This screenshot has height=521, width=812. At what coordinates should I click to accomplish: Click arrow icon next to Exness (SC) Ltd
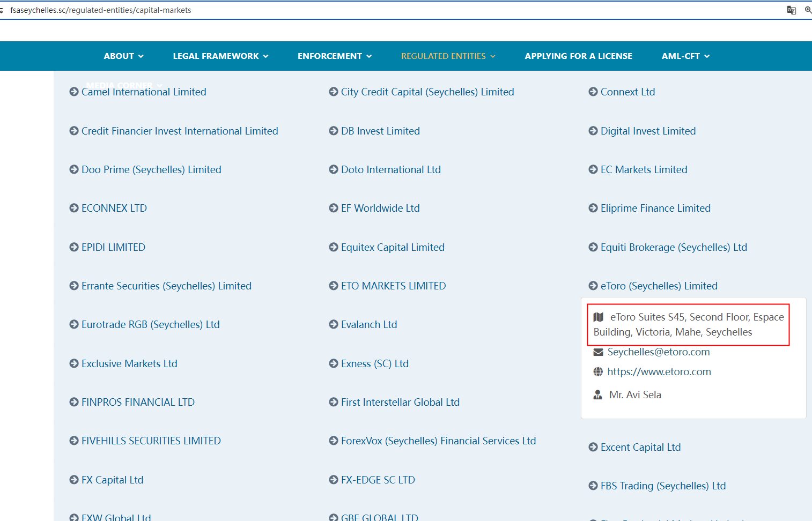(334, 363)
